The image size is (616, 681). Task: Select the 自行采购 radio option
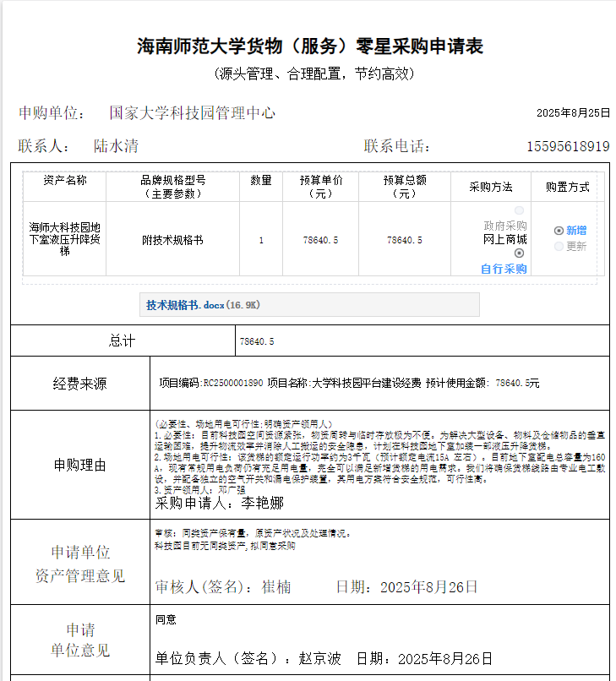pyautogui.click(x=519, y=253)
